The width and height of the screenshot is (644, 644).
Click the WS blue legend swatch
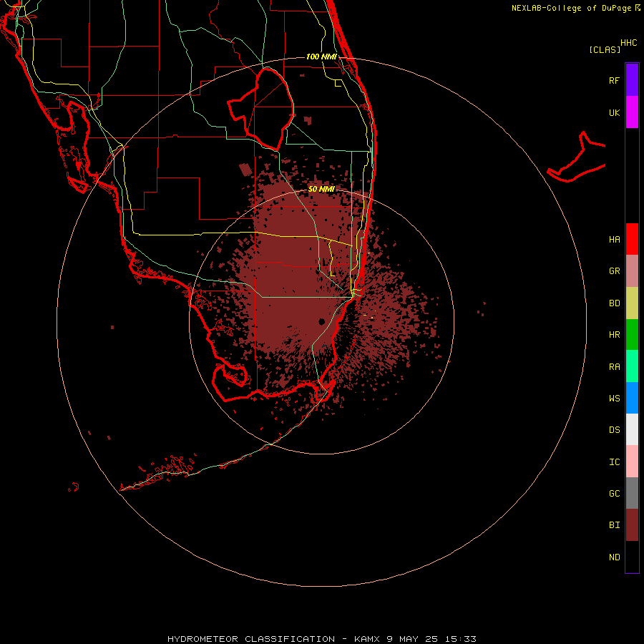point(632,398)
